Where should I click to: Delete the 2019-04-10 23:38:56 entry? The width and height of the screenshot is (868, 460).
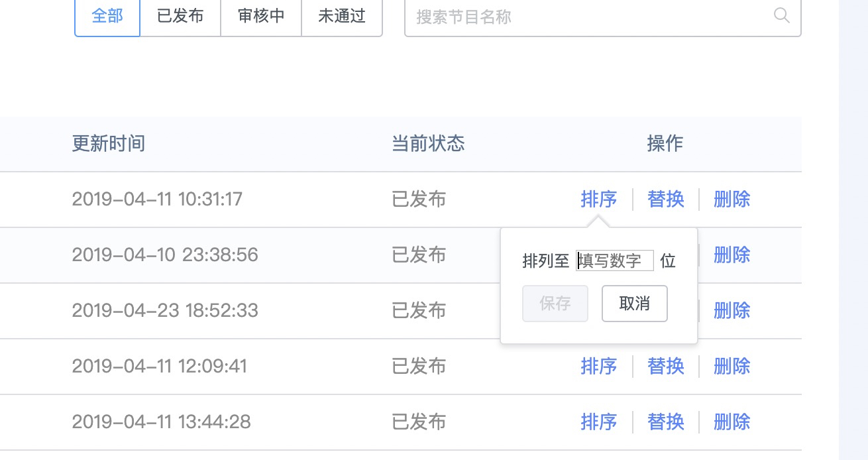(732, 255)
